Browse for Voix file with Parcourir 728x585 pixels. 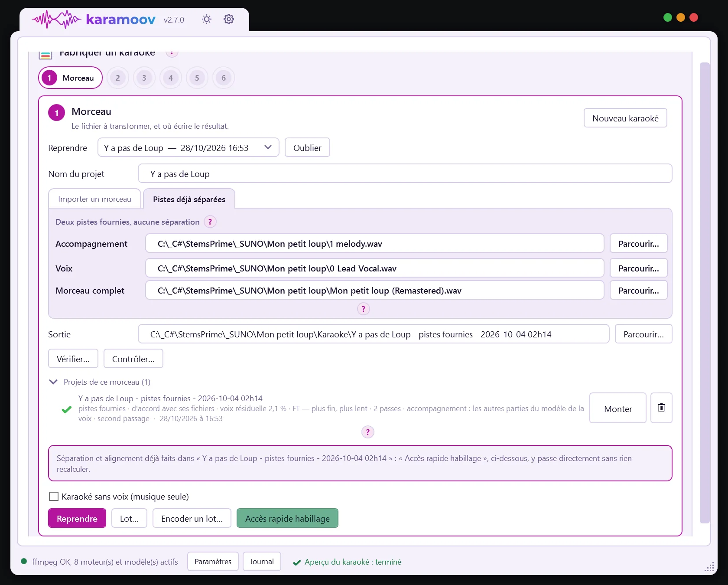638,268
